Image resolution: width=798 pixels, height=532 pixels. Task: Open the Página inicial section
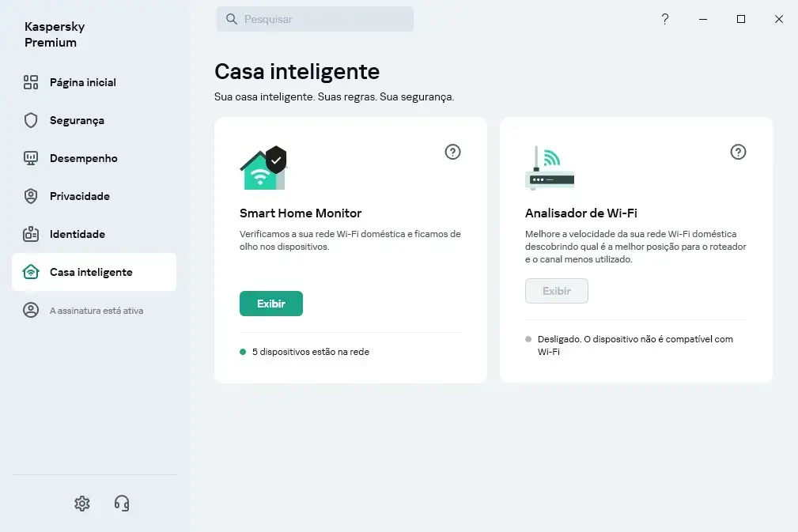(82, 82)
